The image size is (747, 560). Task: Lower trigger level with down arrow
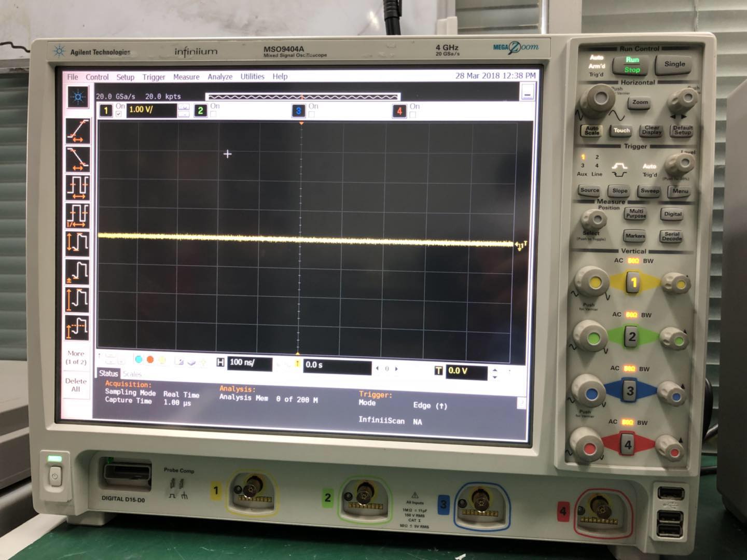pyautogui.click(x=495, y=377)
